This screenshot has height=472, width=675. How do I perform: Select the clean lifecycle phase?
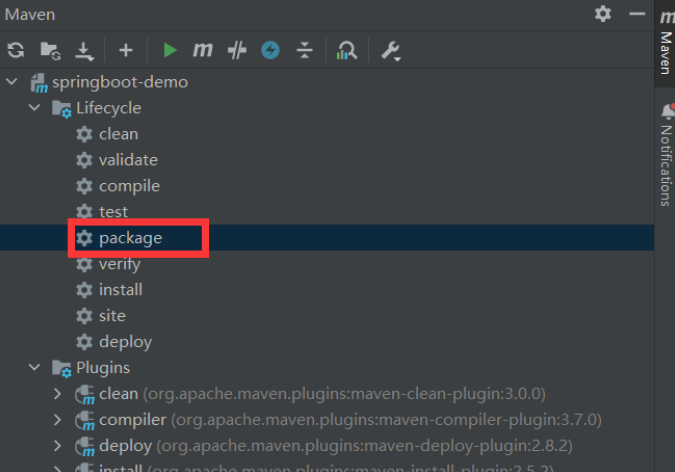pyautogui.click(x=118, y=134)
